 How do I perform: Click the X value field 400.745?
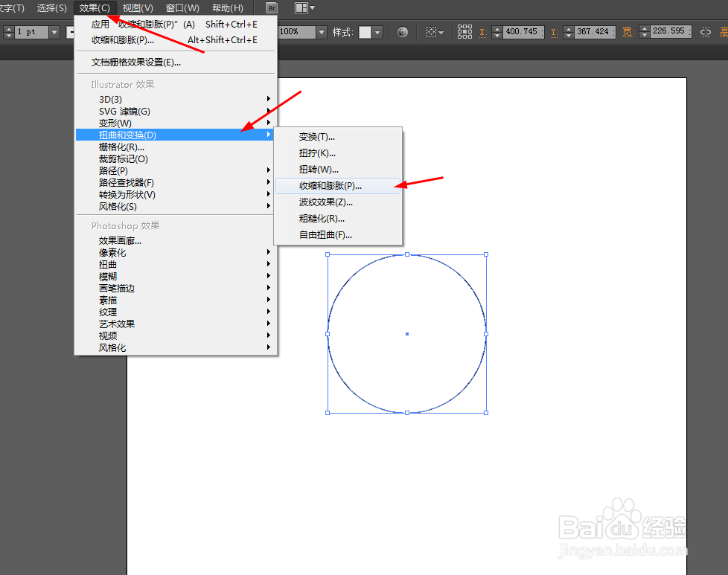(523, 31)
